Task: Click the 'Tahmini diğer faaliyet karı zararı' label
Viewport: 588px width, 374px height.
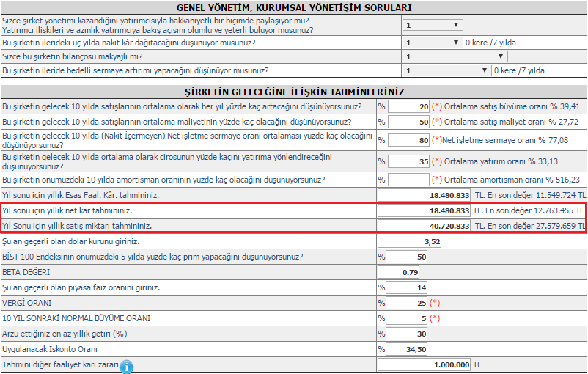Action: (60, 364)
